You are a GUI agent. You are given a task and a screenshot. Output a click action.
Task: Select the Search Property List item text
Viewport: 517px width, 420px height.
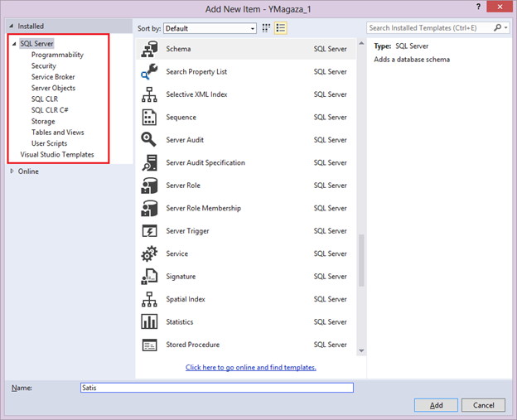[196, 71]
